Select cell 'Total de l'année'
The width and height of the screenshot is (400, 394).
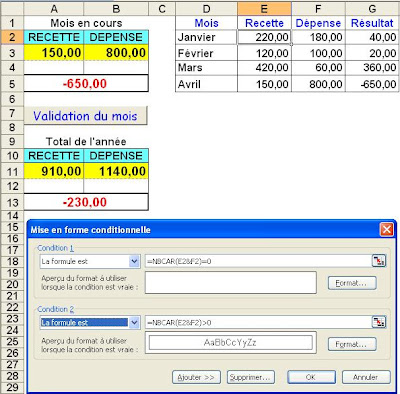click(86, 141)
